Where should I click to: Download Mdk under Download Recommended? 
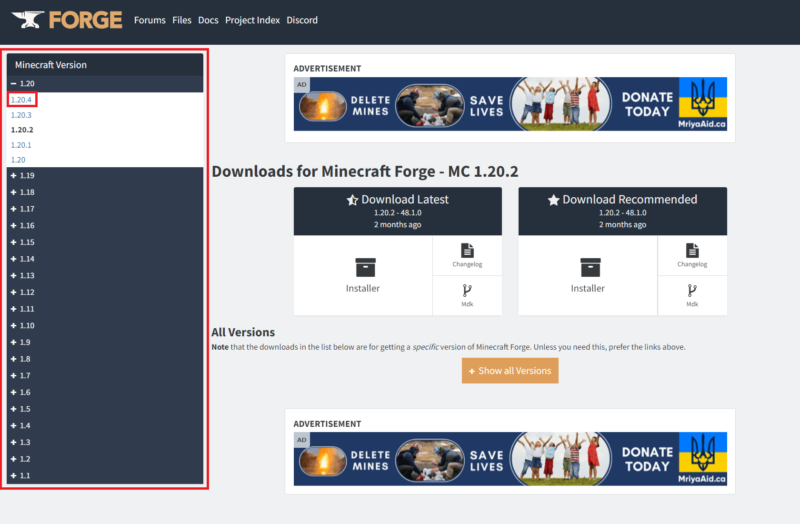pos(692,296)
